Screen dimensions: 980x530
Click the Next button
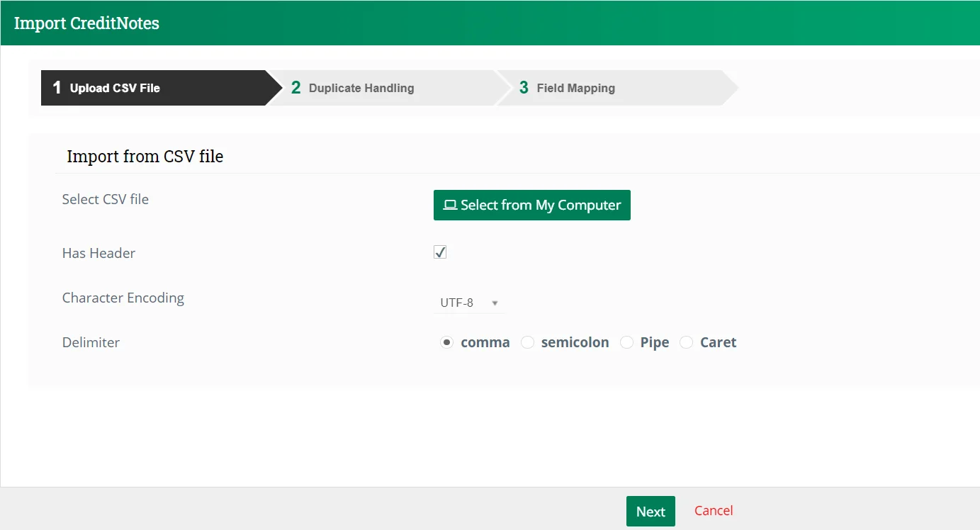click(650, 511)
